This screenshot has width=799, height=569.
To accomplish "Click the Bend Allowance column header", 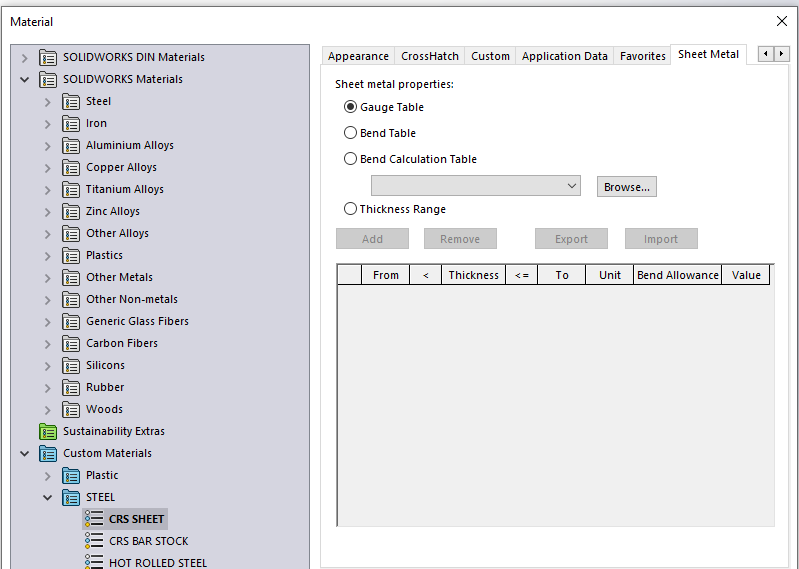I will [678, 275].
